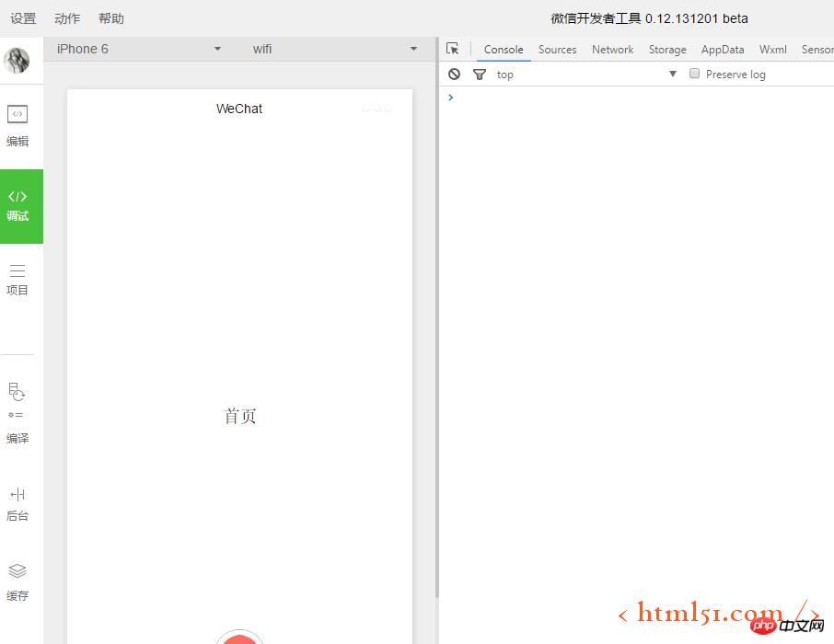
Task: Click the 缓存 (cache) sidebar icon
Action: tap(18, 580)
